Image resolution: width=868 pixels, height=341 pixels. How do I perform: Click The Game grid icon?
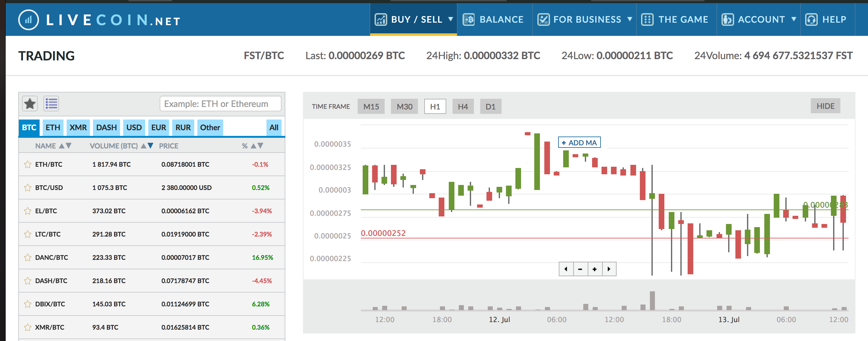point(647,20)
